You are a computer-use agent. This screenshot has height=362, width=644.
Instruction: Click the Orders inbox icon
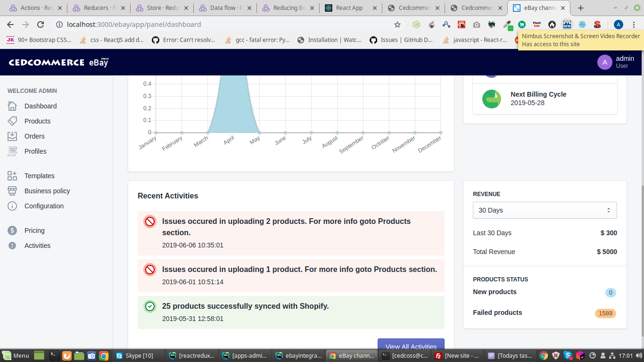pos(12,136)
